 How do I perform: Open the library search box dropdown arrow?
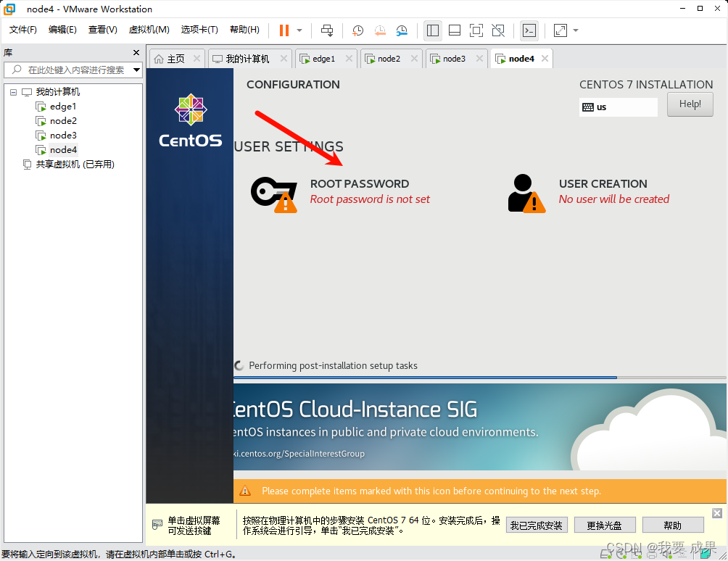[x=136, y=70]
